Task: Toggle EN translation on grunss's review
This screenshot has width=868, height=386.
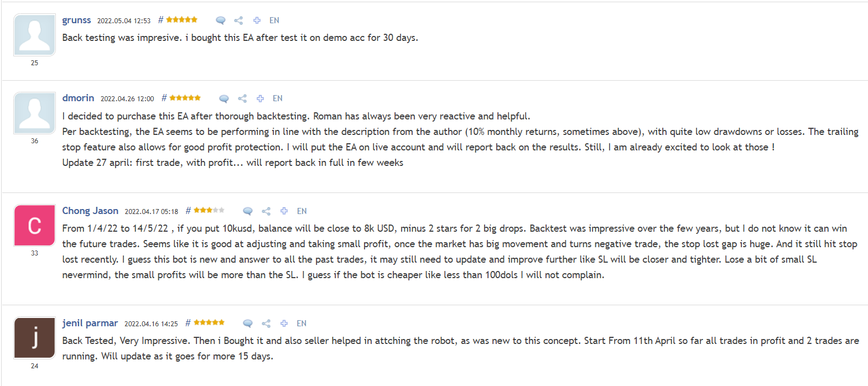Action: [x=274, y=20]
